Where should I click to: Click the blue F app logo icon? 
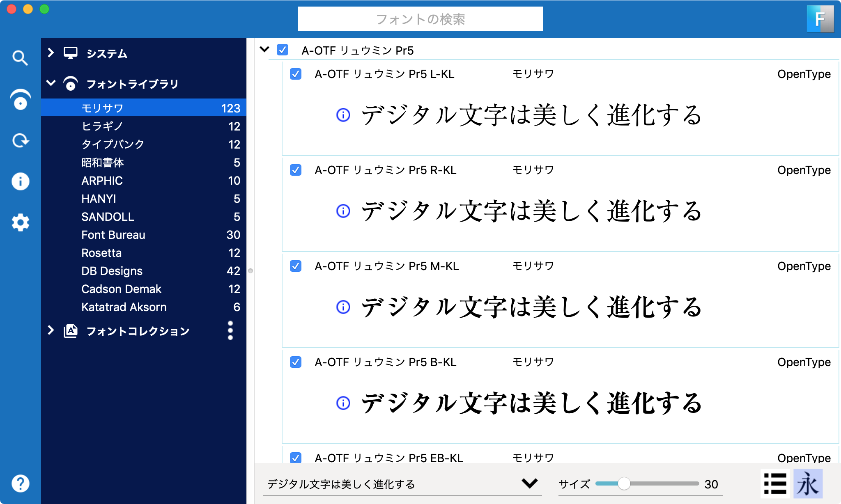tap(820, 19)
